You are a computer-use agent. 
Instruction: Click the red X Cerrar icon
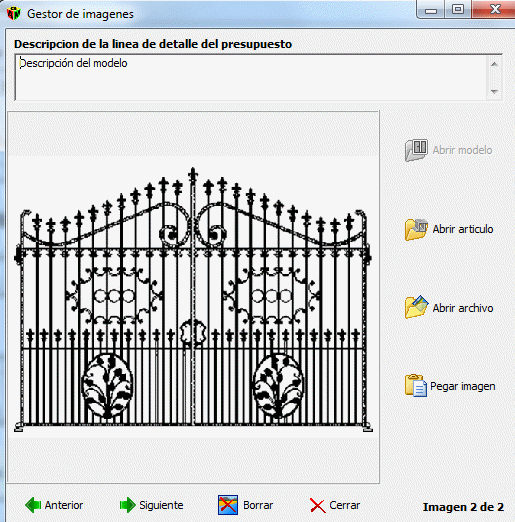[x=318, y=505]
